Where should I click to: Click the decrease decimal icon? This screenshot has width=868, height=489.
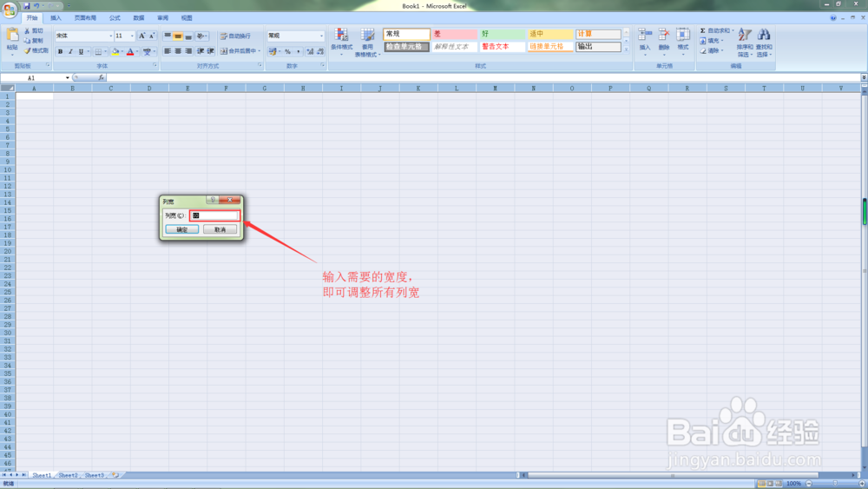pos(320,51)
